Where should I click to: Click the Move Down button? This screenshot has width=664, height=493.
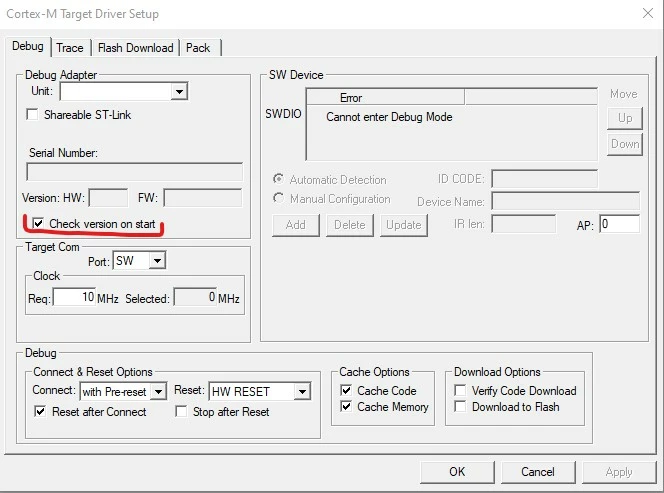click(625, 144)
